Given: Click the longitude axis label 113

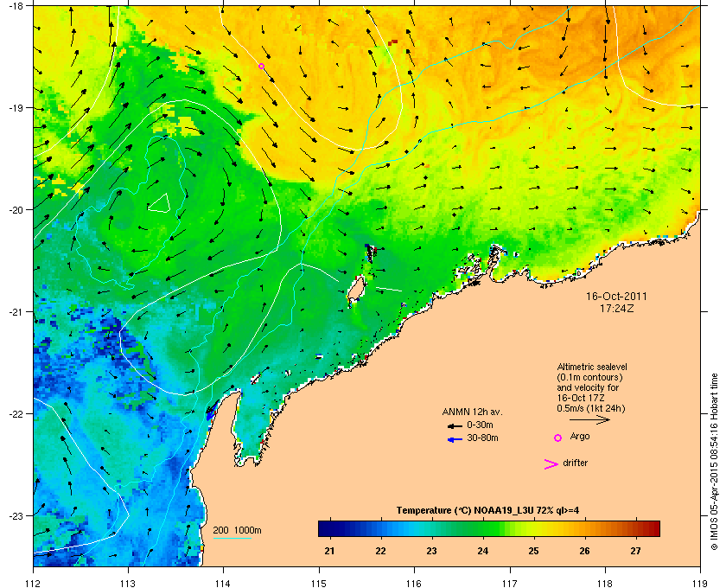Looking at the screenshot, I should [x=128, y=583].
